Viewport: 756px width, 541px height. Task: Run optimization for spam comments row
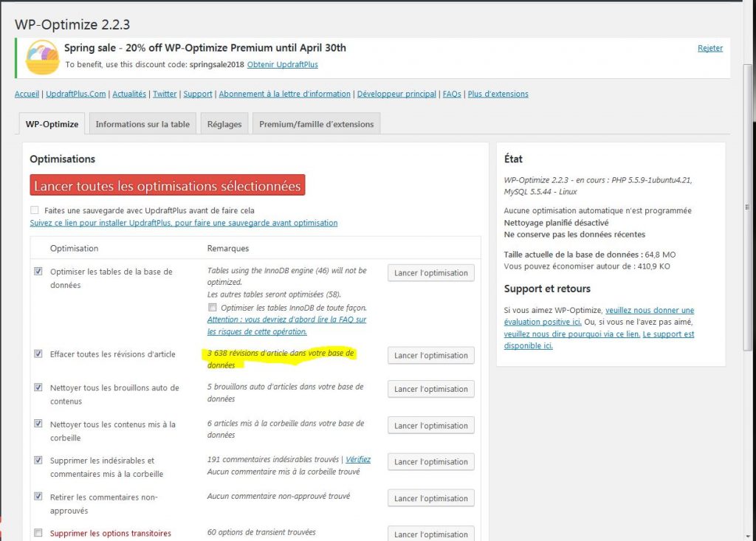(x=430, y=462)
